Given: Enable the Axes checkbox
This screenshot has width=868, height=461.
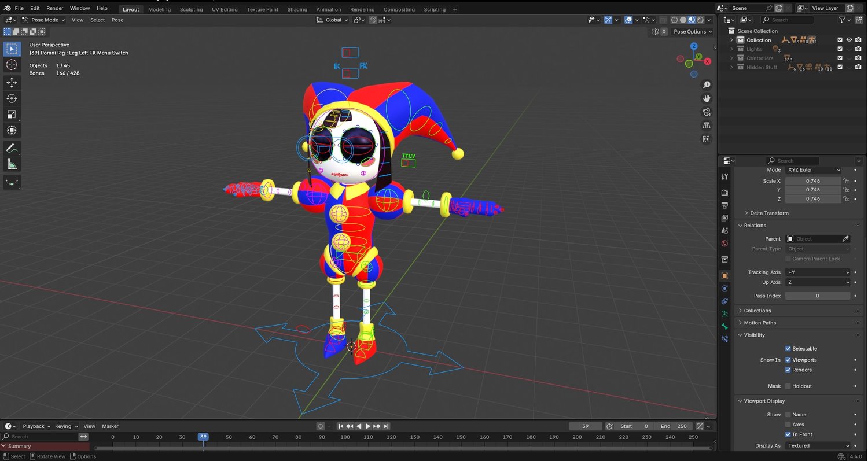Looking at the screenshot, I should tap(788, 425).
